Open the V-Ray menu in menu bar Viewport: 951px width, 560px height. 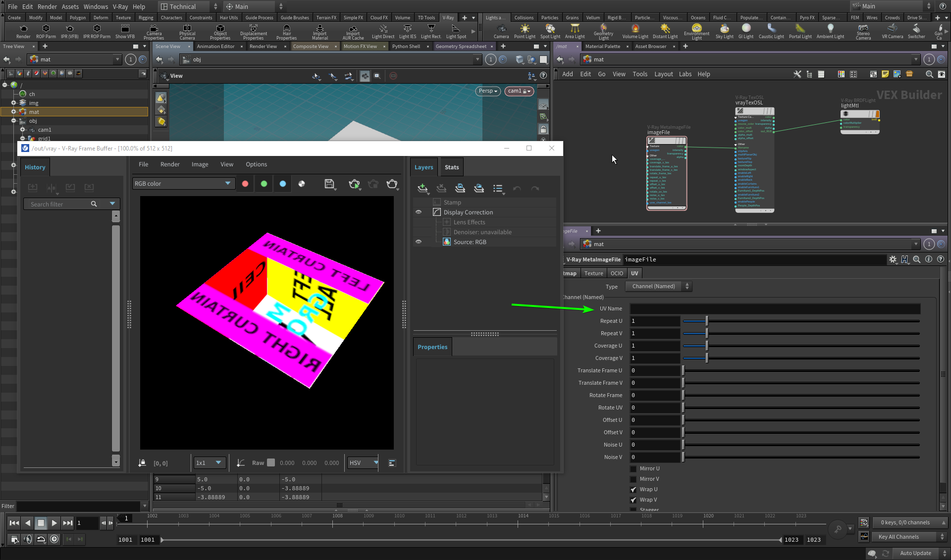point(120,6)
